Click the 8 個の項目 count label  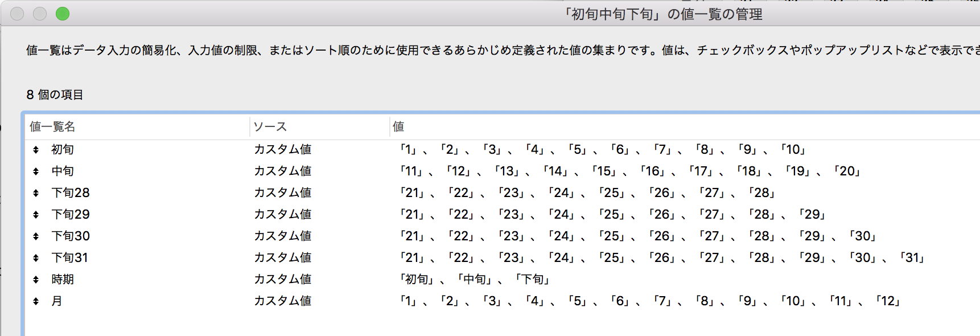(55, 95)
